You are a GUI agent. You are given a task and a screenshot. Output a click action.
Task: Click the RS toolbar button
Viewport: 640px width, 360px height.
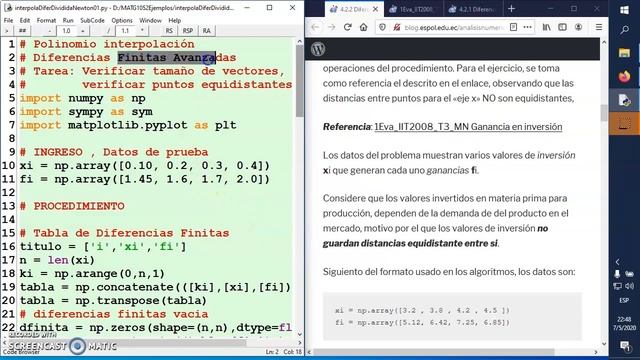169,31
